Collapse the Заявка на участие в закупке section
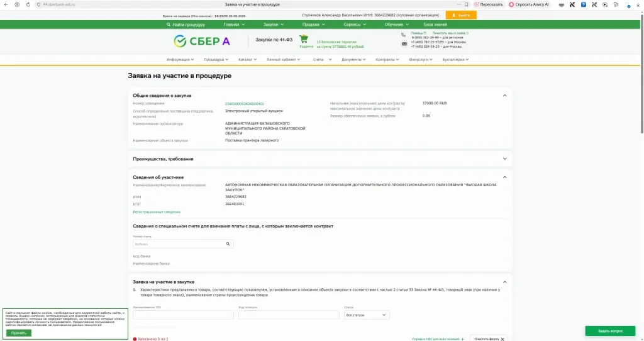Viewport: 644px width, 341px height. point(505,282)
